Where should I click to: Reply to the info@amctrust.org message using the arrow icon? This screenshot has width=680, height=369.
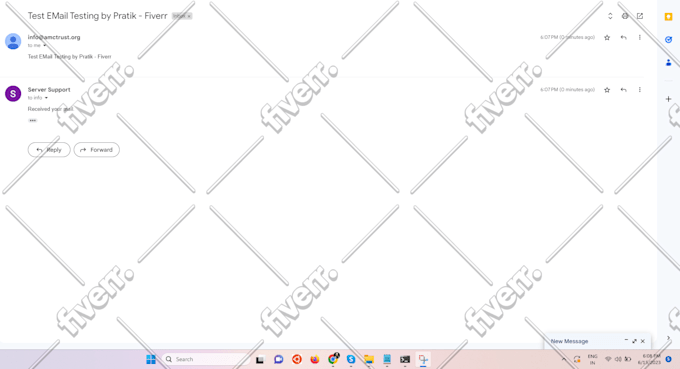coord(623,38)
